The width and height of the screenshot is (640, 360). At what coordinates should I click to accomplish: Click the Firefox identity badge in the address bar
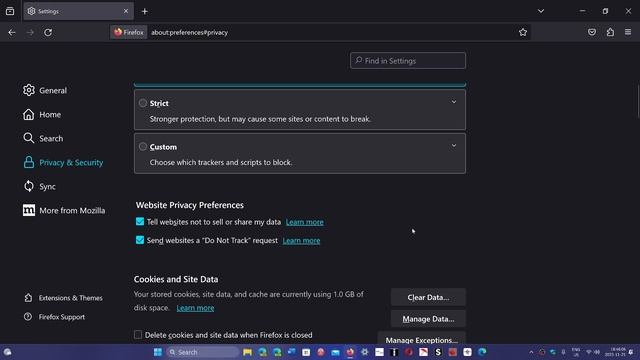tap(129, 32)
